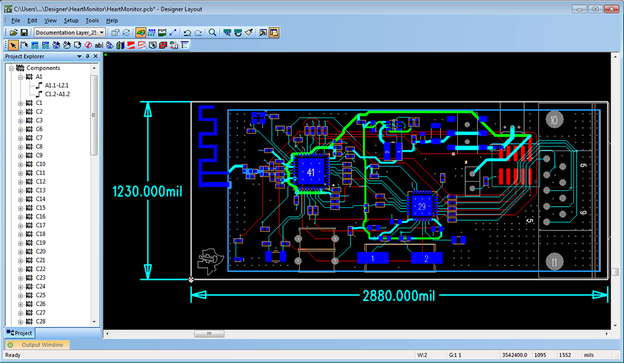Open the Help menu
This screenshot has height=364, width=624.
(x=112, y=21)
